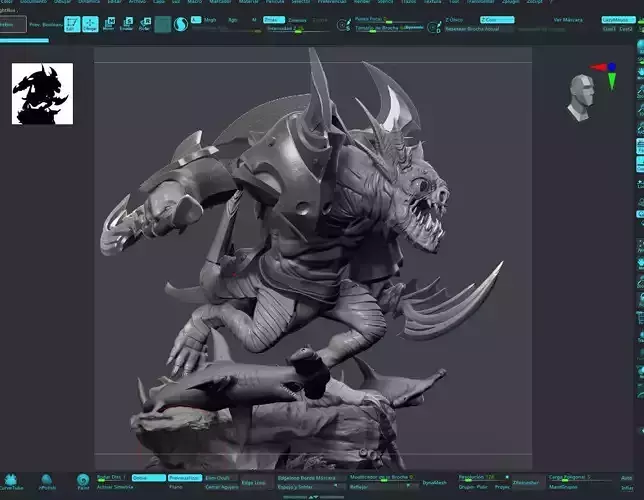Screen dimensions: 644x500
Task: Click the Inflar button
Action: click(x=627, y=488)
